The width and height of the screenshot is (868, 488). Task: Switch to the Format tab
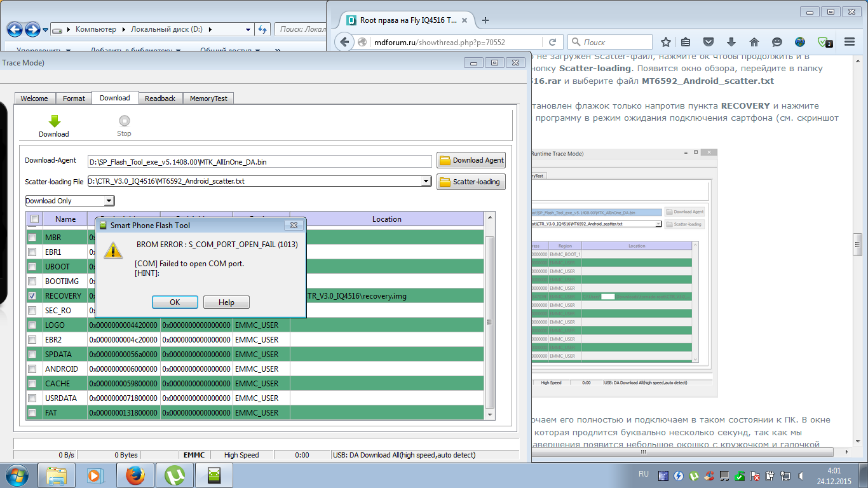coord(74,98)
